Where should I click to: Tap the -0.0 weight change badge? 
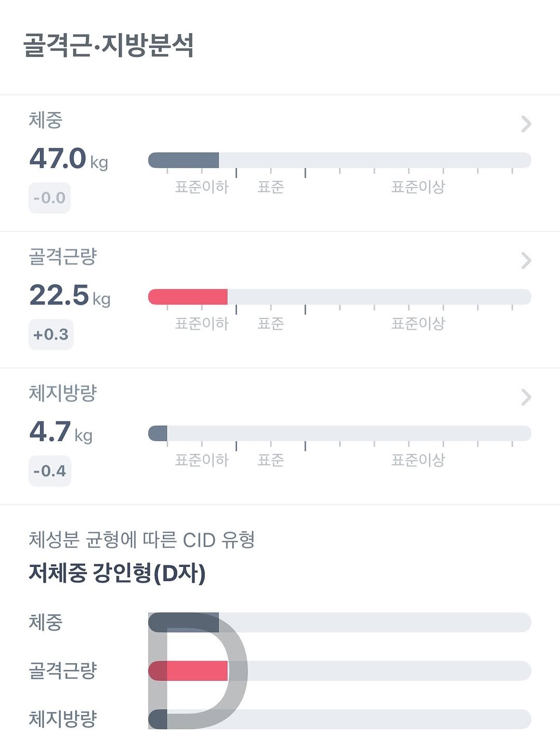49,198
